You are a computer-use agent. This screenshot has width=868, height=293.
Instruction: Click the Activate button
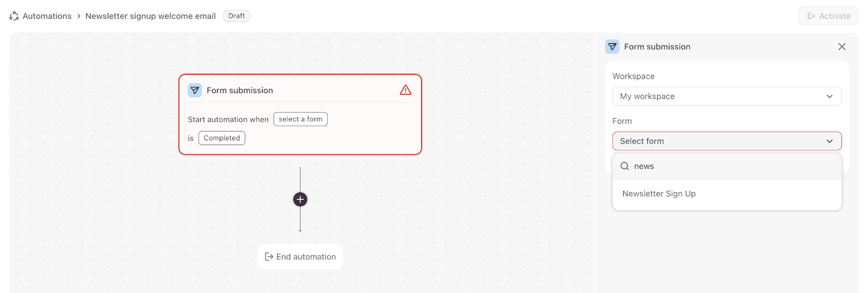(828, 16)
